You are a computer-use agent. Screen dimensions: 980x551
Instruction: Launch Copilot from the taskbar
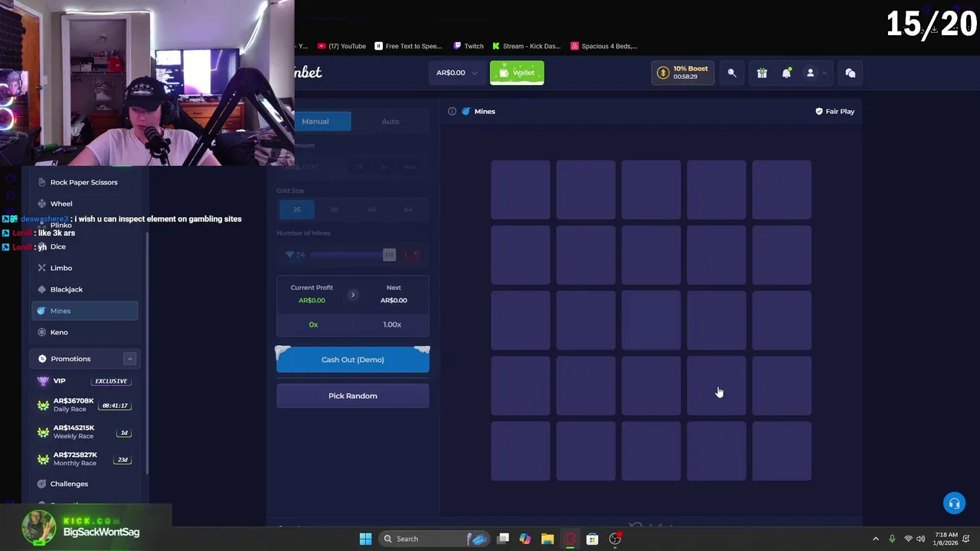(x=525, y=539)
